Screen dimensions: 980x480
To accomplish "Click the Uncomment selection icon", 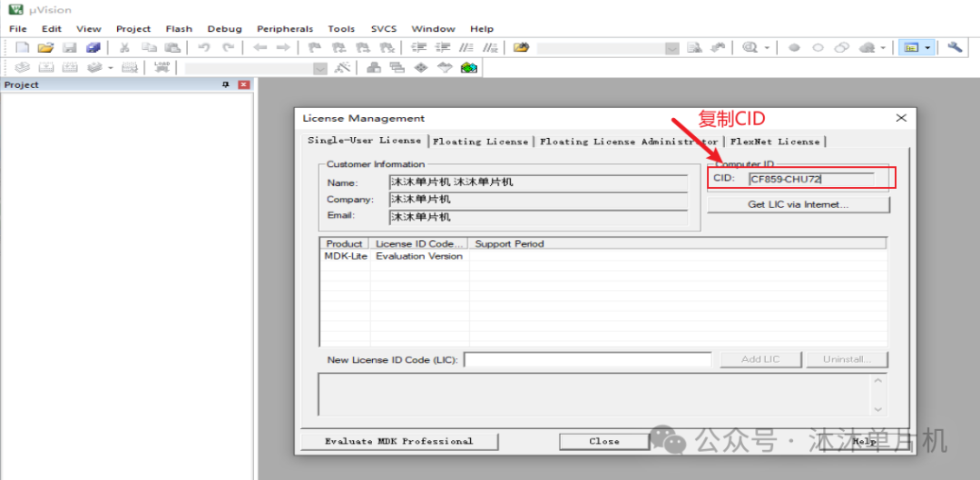I will (490, 47).
